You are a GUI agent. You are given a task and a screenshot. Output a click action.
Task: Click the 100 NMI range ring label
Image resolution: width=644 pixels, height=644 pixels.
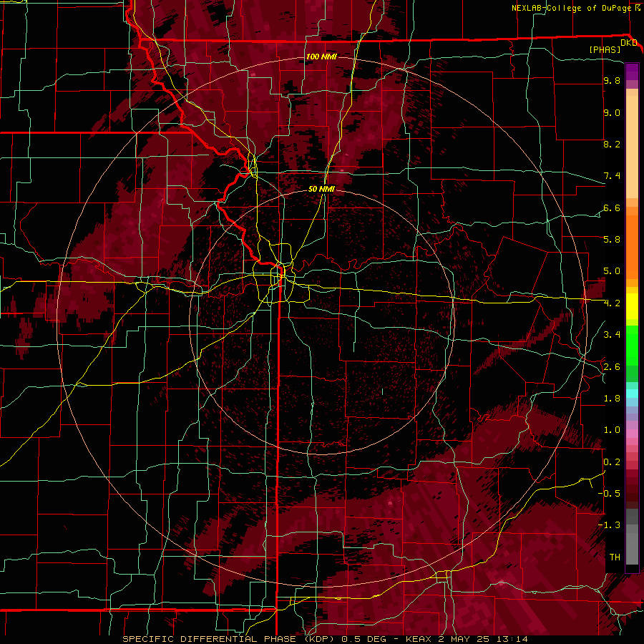(321, 57)
